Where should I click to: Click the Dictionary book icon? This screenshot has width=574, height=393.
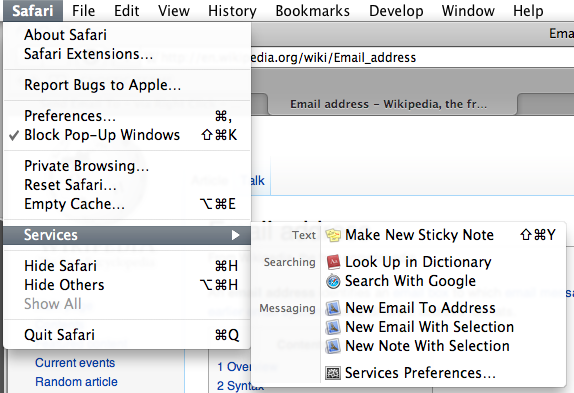tap(333, 262)
